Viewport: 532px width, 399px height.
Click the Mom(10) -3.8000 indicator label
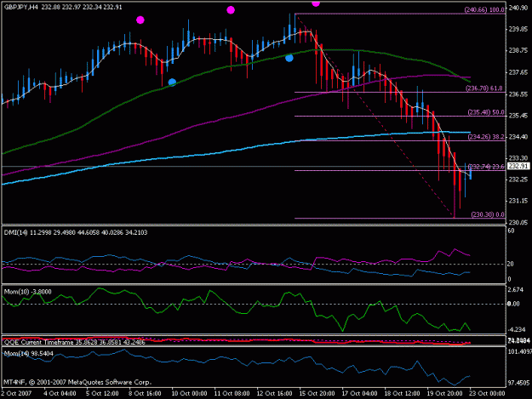(28, 292)
